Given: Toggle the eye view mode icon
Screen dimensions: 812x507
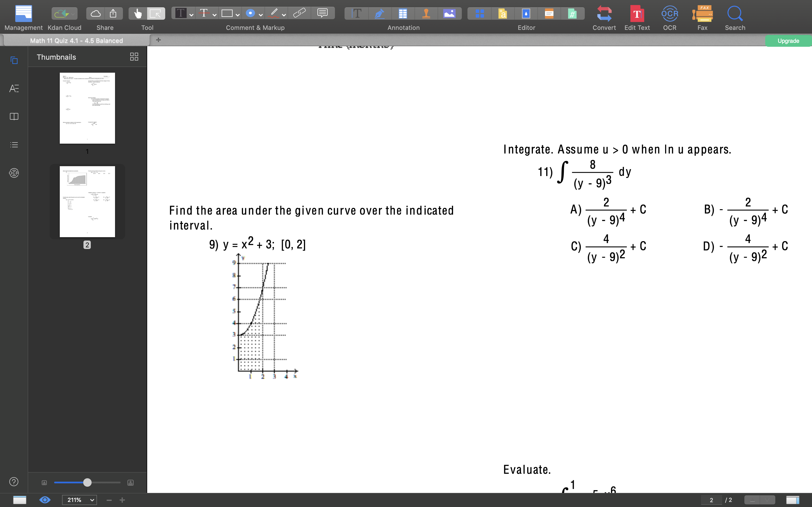Looking at the screenshot, I should [x=45, y=500].
